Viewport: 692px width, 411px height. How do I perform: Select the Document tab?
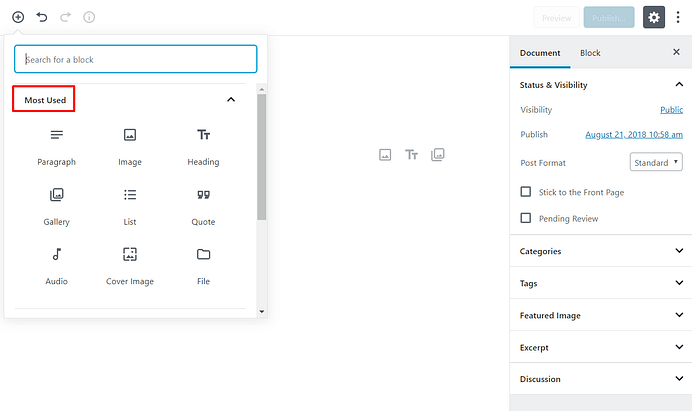[540, 53]
